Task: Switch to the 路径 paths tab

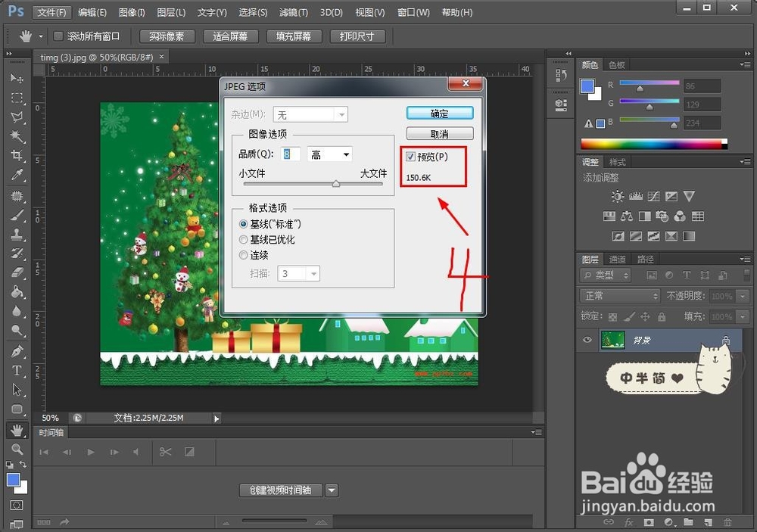Action: pos(645,260)
